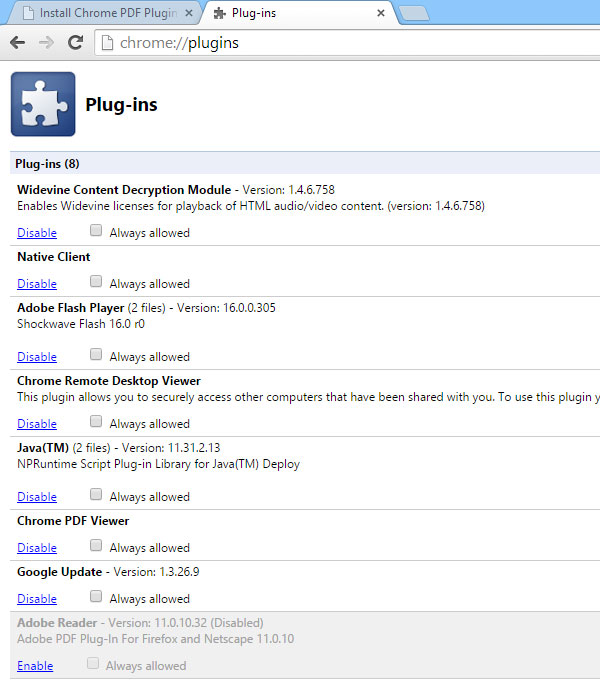Viewport: 600px width, 681px height.
Task: Open a new tab with the new-tab button
Action: point(412,14)
